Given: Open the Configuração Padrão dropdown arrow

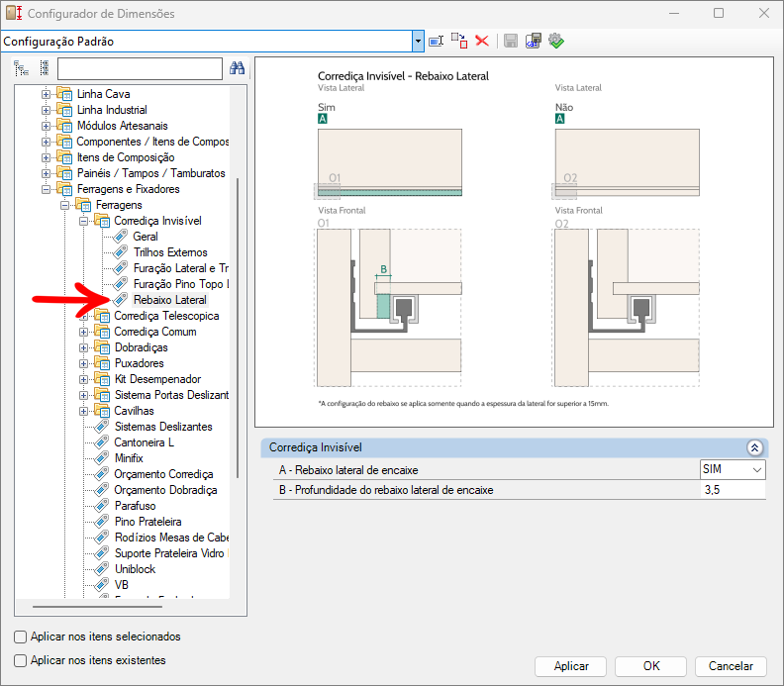Looking at the screenshot, I should pyautogui.click(x=418, y=41).
